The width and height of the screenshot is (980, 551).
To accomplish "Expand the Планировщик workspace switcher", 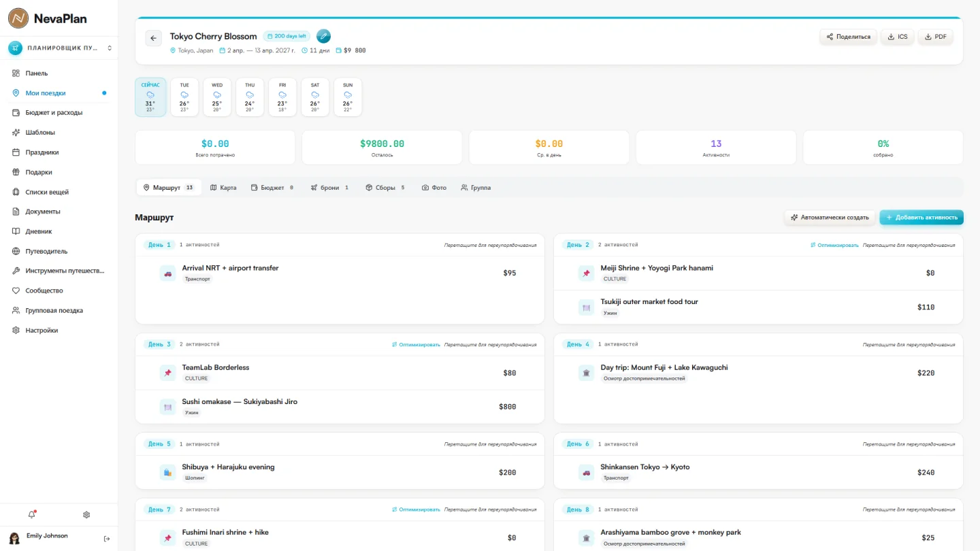I will pyautogui.click(x=59, y=48).
